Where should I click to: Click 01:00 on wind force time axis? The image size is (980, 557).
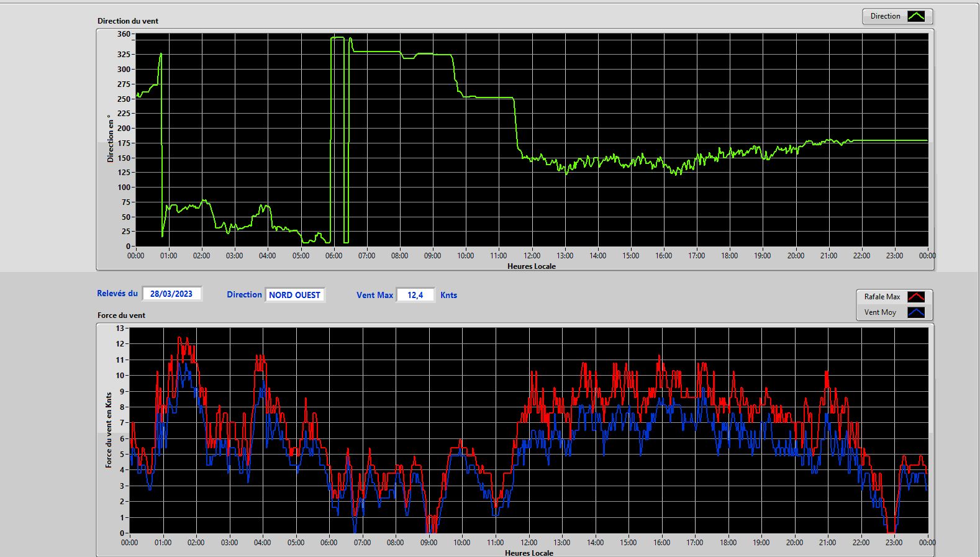[163, 542]
